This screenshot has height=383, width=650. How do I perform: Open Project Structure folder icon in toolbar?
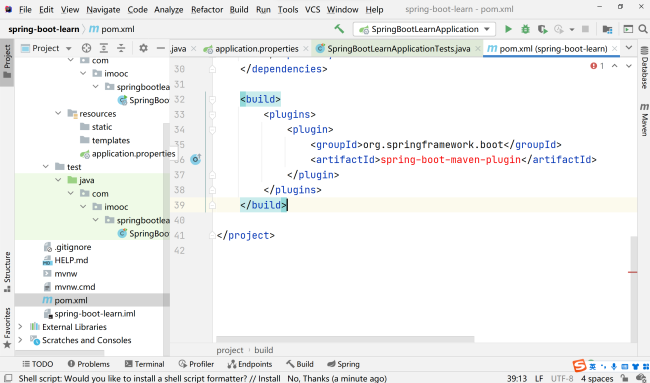point(607,29)
